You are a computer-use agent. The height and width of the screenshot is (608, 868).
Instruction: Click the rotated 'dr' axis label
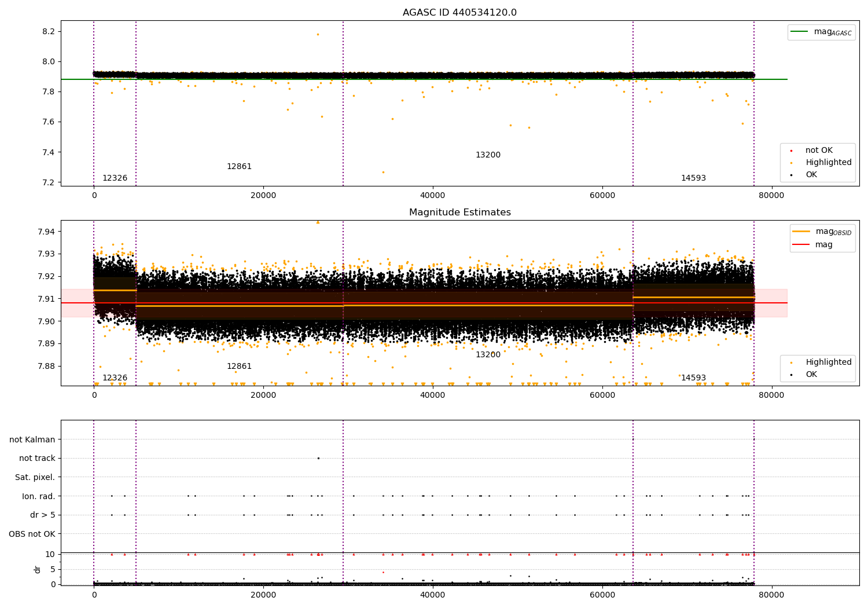tap(38, 569)
